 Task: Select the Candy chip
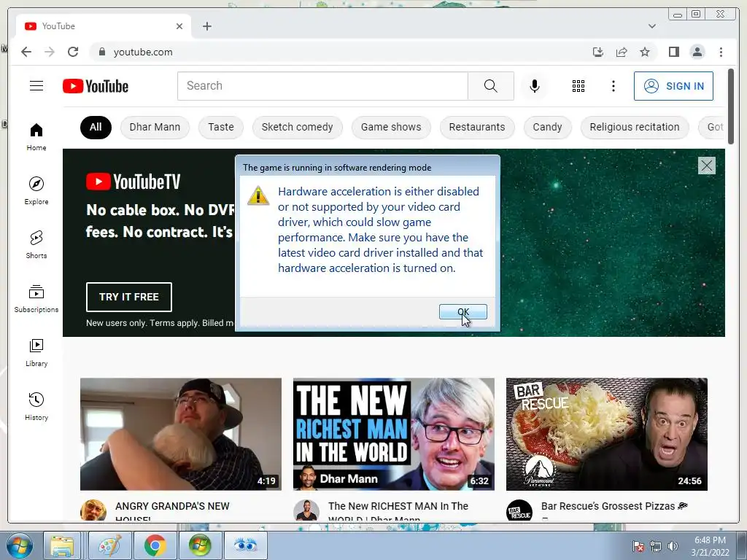pyautogui.click(x=547, y=127)
